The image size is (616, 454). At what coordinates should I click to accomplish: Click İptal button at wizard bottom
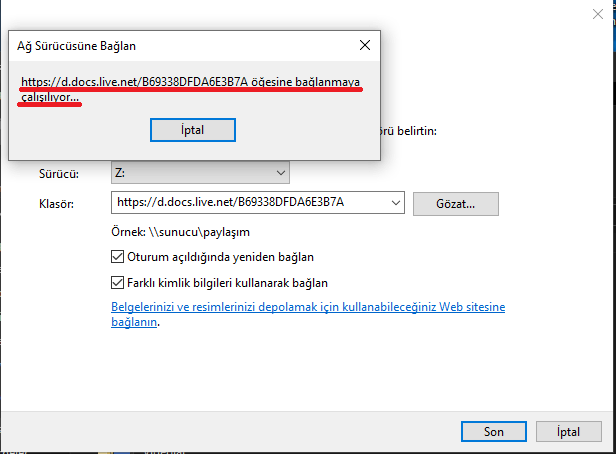[568, 432]
